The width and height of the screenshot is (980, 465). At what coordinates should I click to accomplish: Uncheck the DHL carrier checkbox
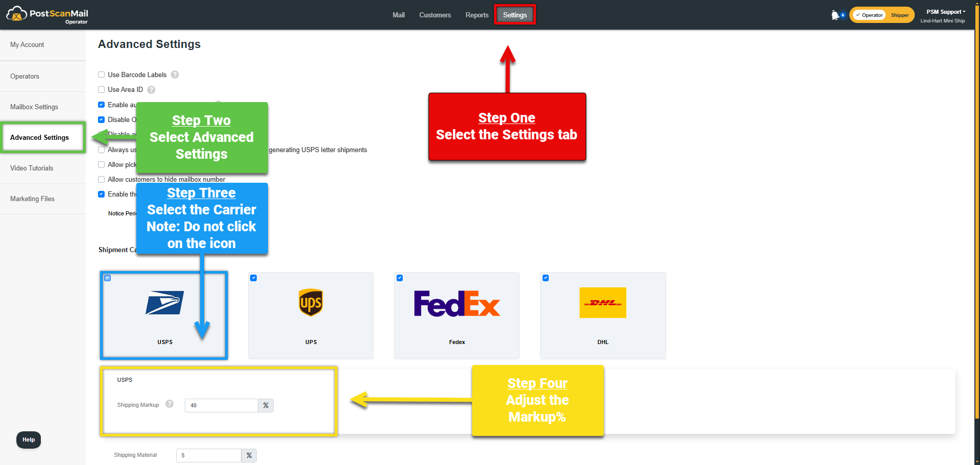546,278
